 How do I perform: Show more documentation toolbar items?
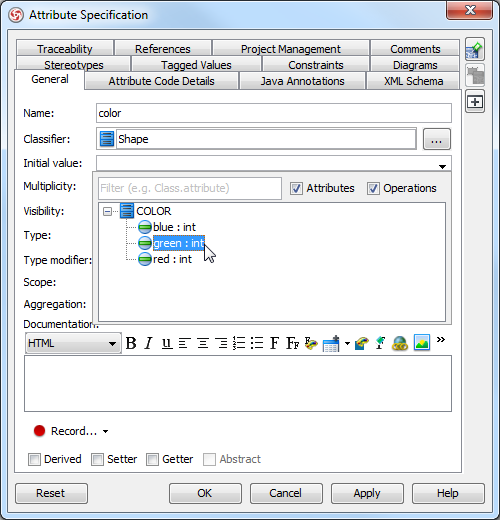441,340
